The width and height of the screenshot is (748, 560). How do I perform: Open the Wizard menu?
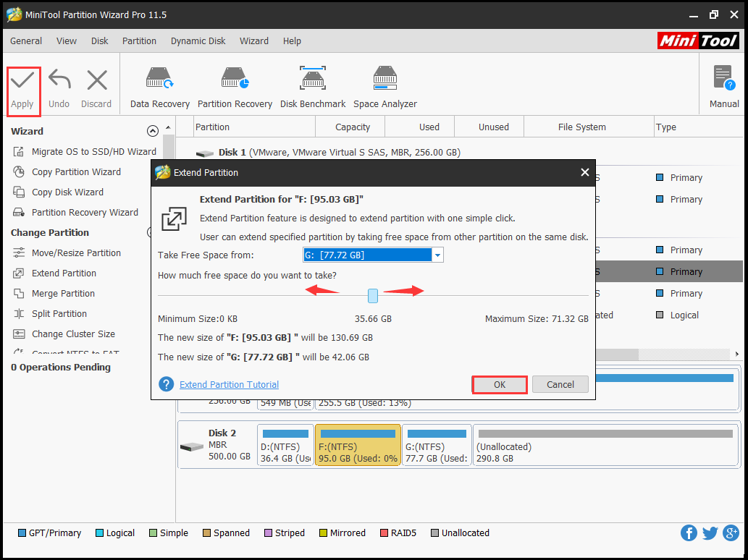253,41
